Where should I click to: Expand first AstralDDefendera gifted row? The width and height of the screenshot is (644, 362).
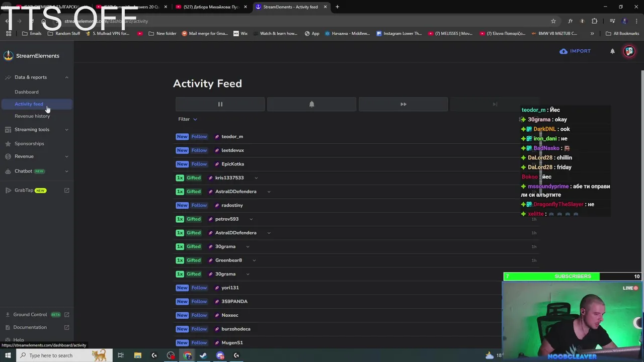[269, 192]
